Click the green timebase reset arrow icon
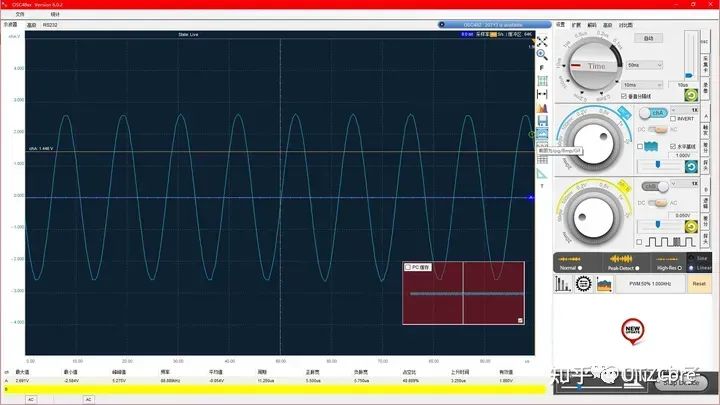Viewport: 720px width, 405px height. click(x=689, y=96)
